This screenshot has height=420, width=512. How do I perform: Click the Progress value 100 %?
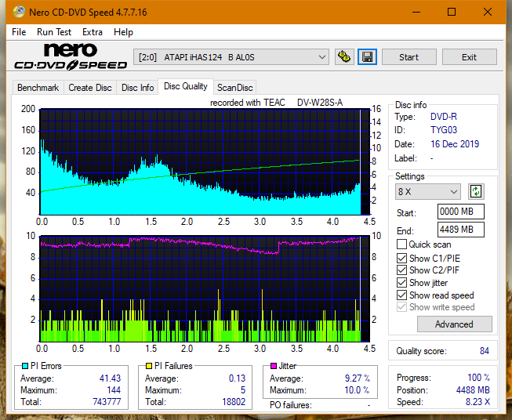pos(479,377)
